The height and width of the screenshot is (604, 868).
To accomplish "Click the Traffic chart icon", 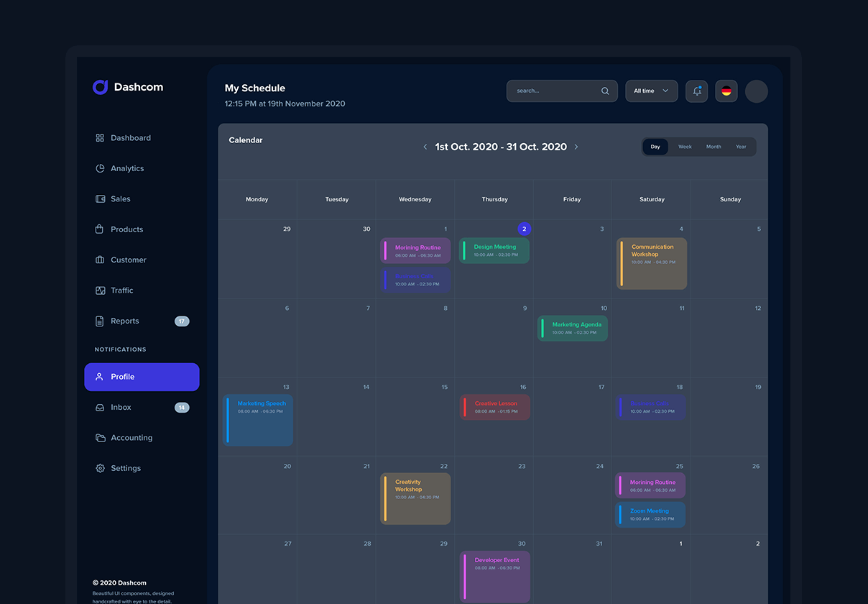I will coord(100,290).
